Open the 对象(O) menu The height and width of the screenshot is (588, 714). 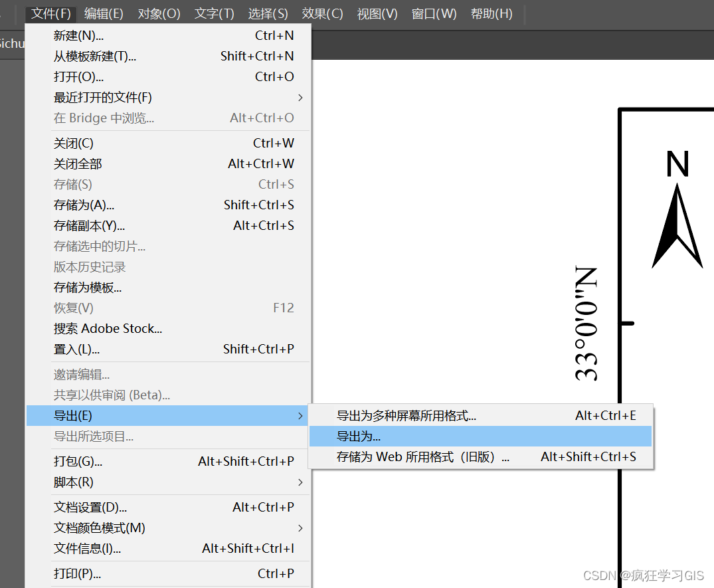159,14
